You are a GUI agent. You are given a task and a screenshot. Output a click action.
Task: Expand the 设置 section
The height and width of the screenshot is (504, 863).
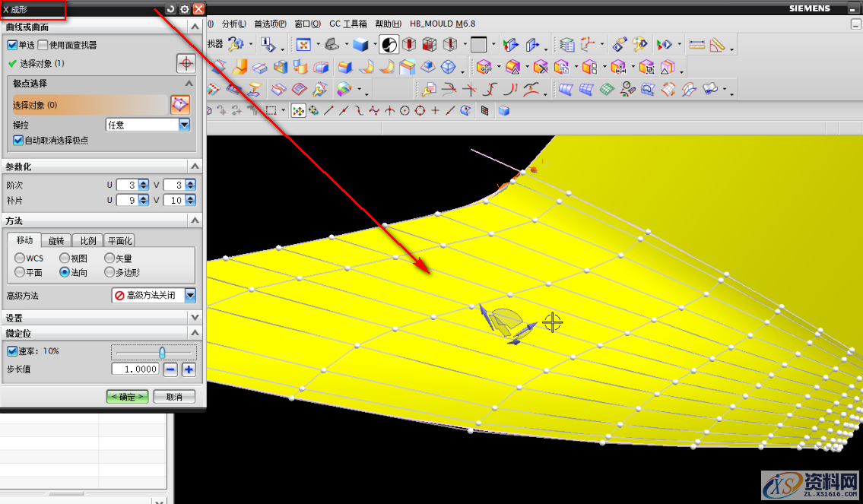point(195,318)
